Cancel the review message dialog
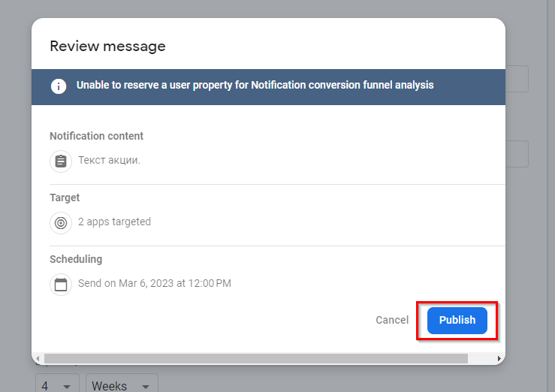Viewport: 555px width, 392px height. [392, 320]
